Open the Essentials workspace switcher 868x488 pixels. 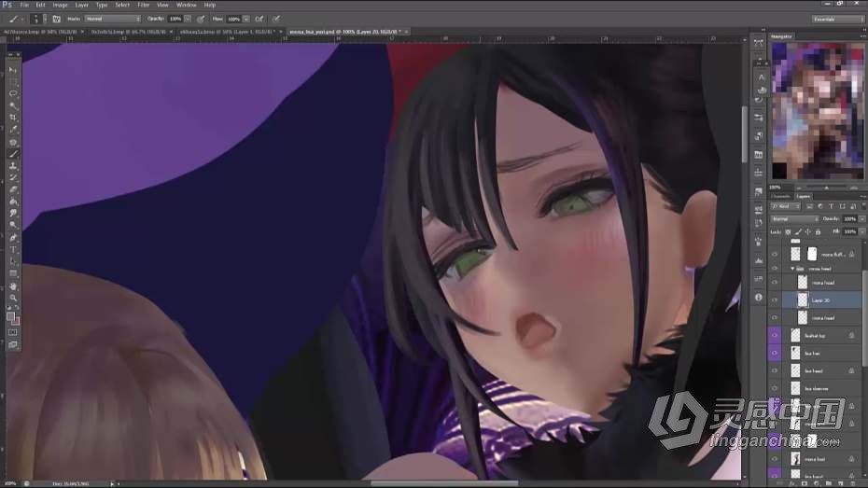pyautogui.click(x=837, y=18)
